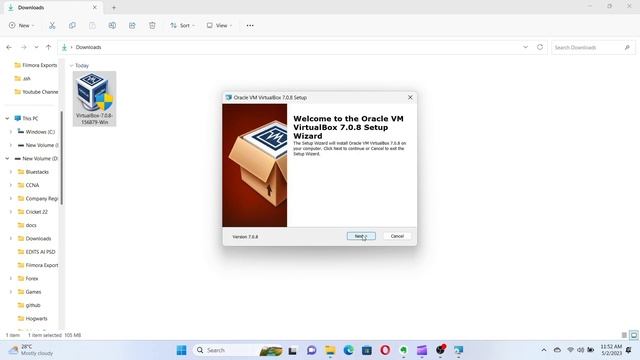Screen dimensions: 640x360
Task: Open the See more ellipsis menu
Action: pyautogui.click(x=250, y=25)
